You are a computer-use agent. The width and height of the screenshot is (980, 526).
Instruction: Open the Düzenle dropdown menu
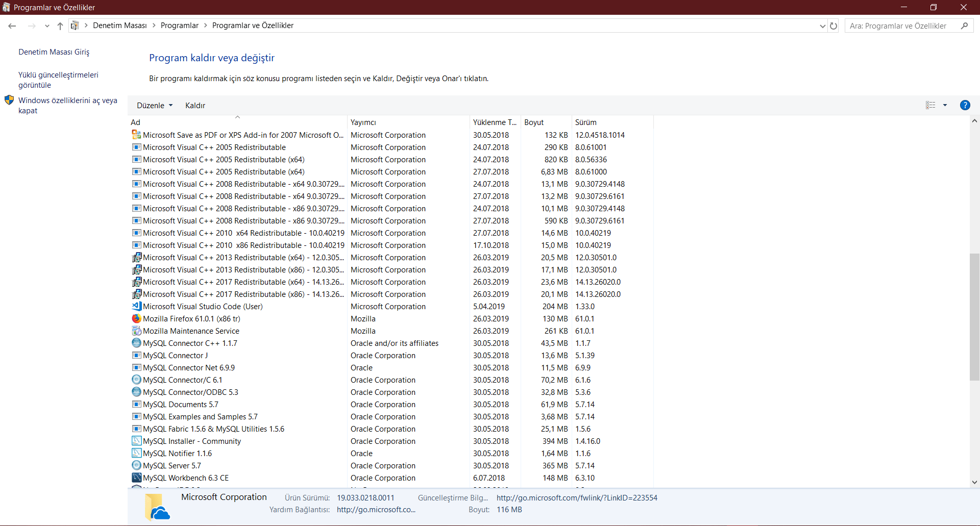[x=155, y=105]
